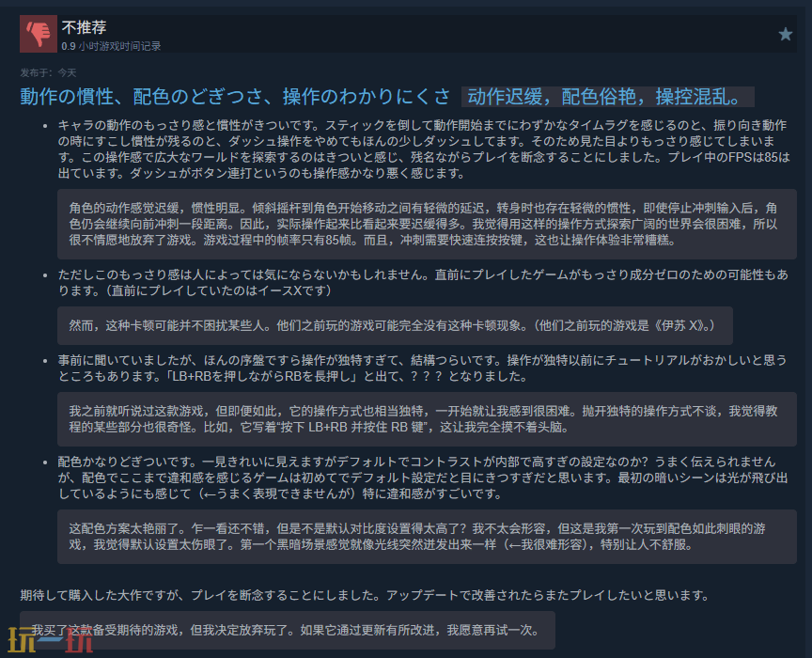Select the review title header text
Viewport: 812px width, 658px height.
pos(230,94)
